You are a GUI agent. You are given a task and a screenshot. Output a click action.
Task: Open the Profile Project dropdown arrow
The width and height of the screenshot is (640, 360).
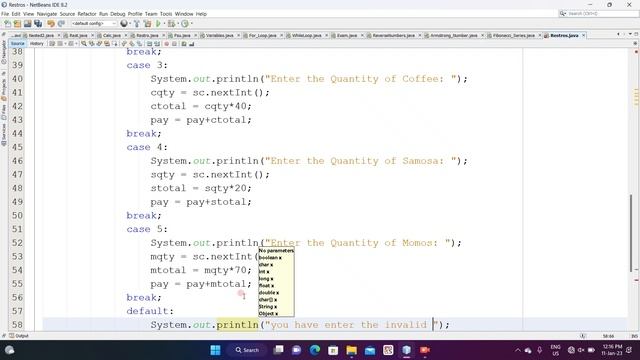[191, 24]
